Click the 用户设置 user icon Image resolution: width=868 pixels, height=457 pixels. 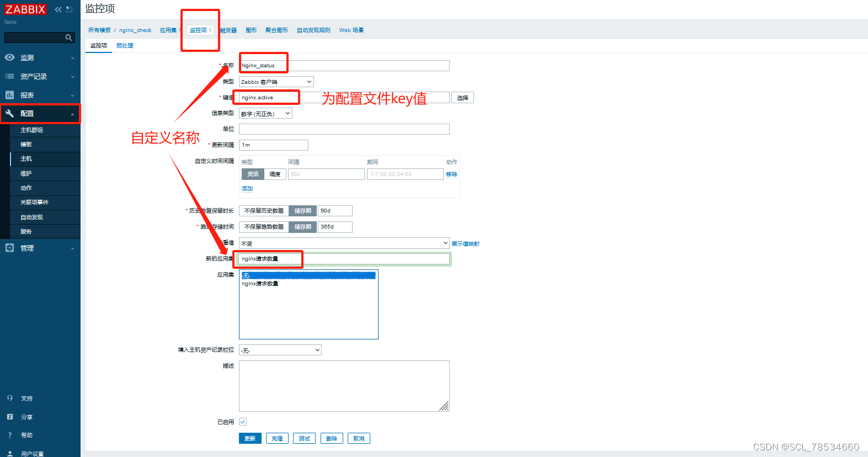(x=10, y=454)
